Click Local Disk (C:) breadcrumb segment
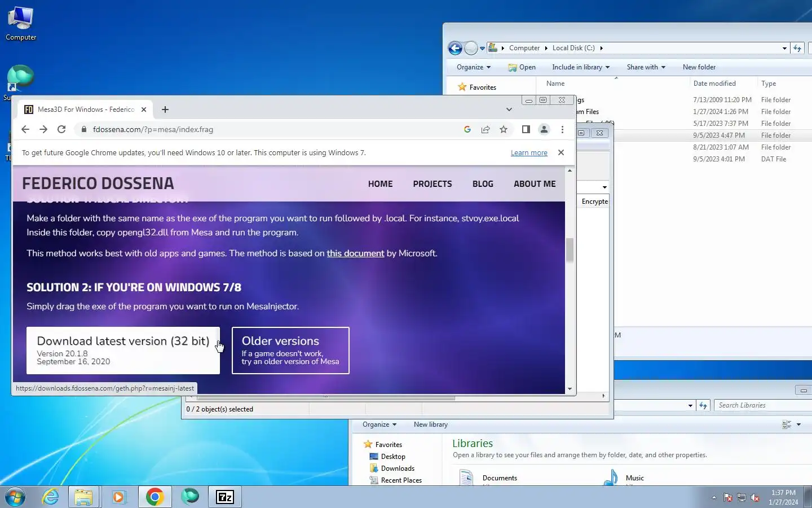Screen dimensions: 812x508 (x=573, y=48)
